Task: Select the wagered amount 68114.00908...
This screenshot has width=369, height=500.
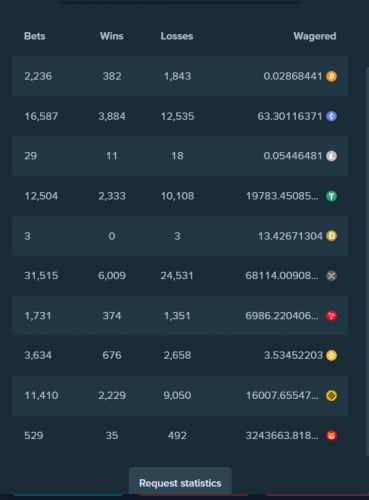Action: click(282, 276)
